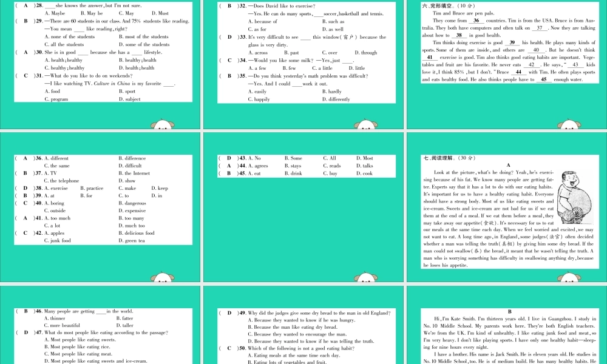Select option 'D. Must' in question 28

coord(160,13)
